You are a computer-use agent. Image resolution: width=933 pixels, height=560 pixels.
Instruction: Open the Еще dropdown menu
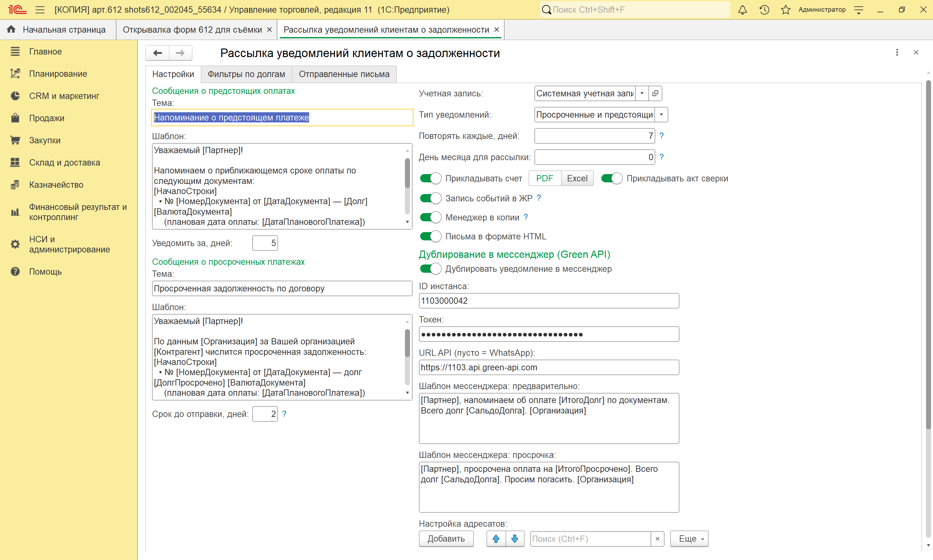click(689, 539)
